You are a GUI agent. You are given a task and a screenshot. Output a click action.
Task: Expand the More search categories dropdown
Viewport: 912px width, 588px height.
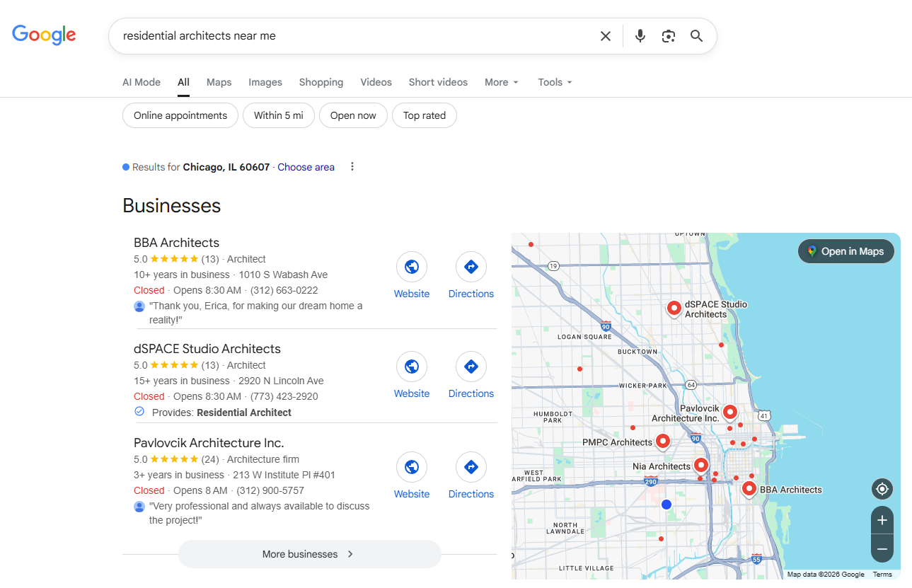point(502,82)
